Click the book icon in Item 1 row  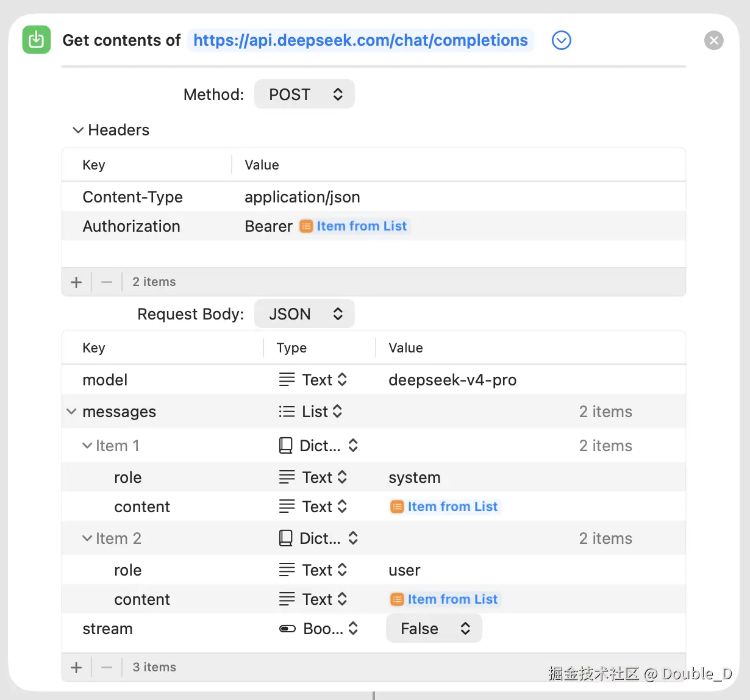coord(285,446)
